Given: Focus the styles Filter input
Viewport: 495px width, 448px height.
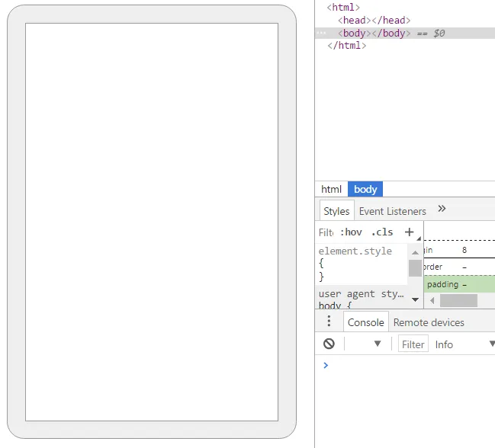Looking at the screenshot, I should tap(326, 232).
